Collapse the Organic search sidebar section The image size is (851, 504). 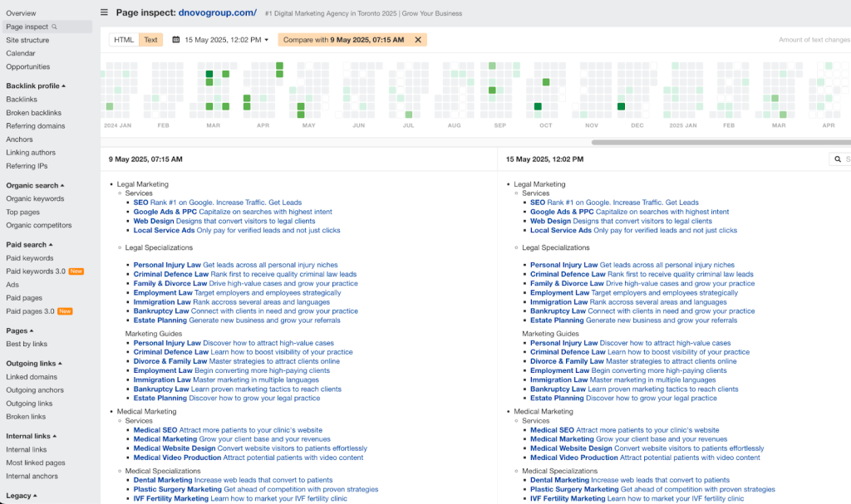click(x=43, y=185)
